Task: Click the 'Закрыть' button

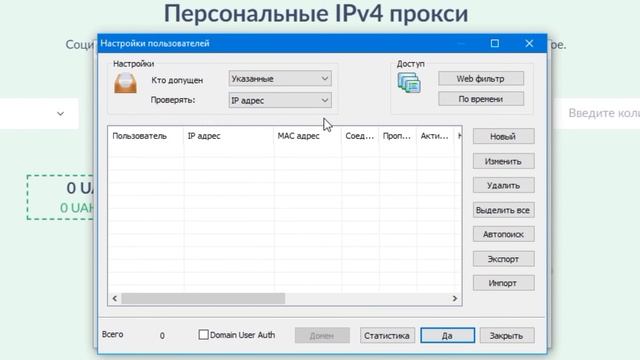Action: (507, 336)
